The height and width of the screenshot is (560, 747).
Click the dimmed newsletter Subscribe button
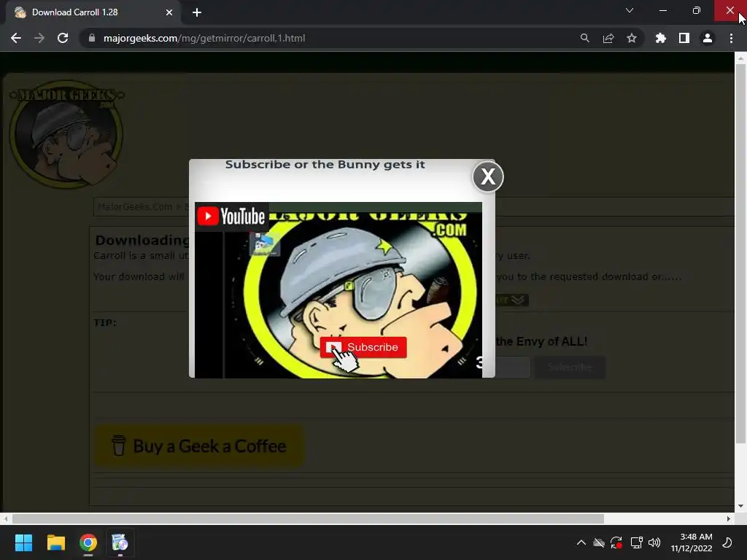(570, 367)
